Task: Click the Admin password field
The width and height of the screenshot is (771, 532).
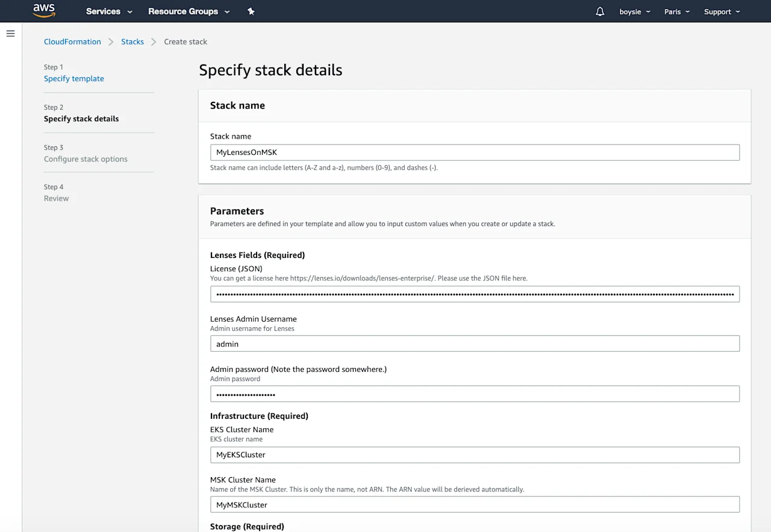Action: click(x=475, y=393)
